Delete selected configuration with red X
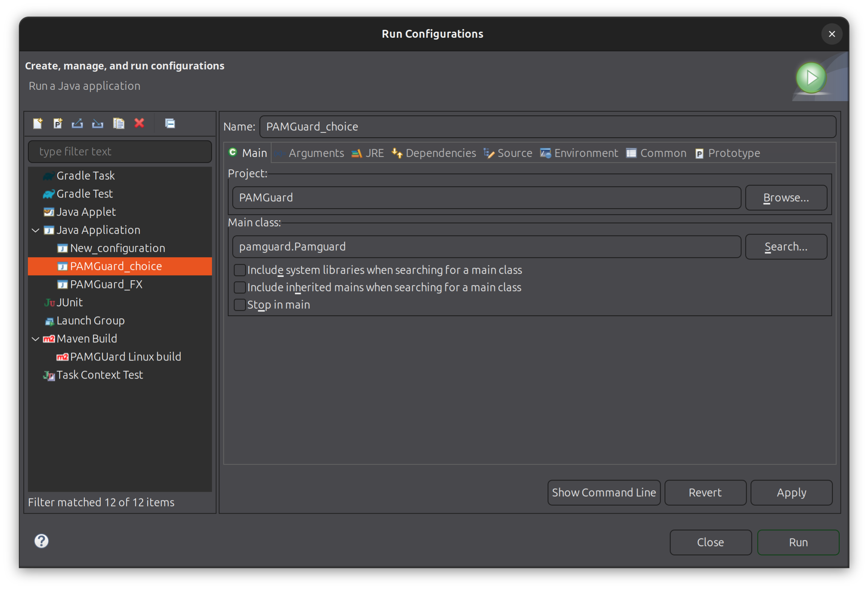This screenshot has height=589, width=868. pos(139,123)
